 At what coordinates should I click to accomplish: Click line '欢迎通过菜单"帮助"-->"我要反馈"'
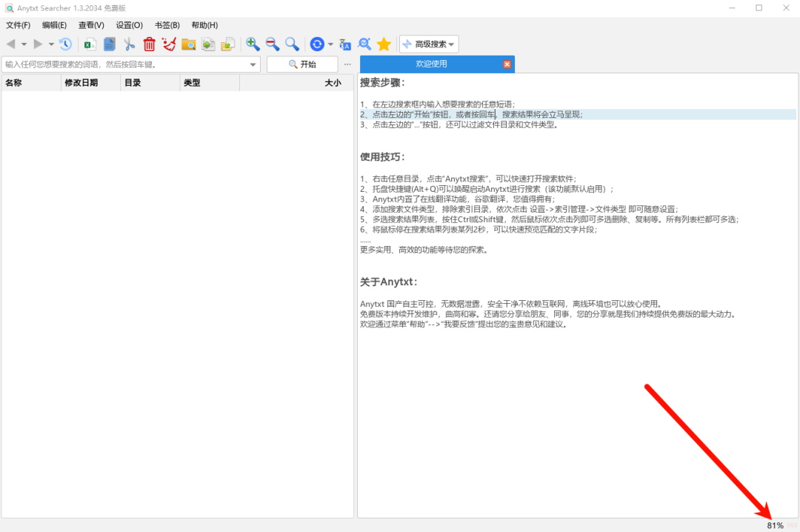(464, 325)
